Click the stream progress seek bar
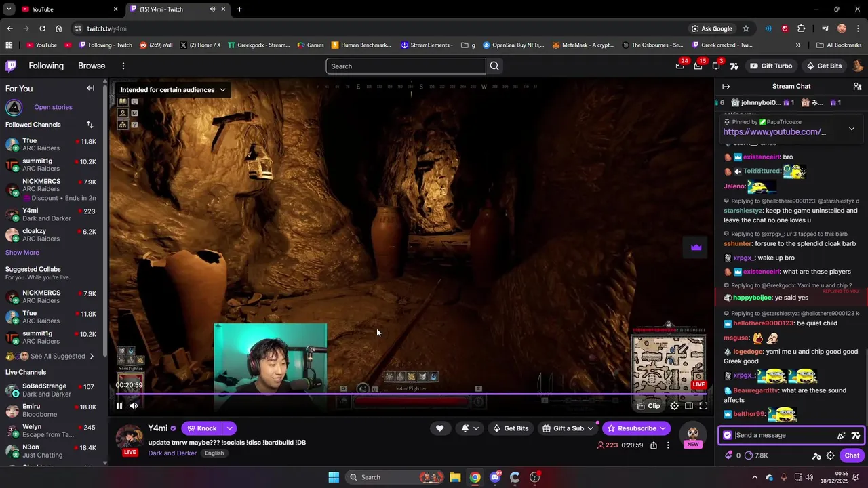The width and height of the screenshot is (868, 488). pos(410,394)
